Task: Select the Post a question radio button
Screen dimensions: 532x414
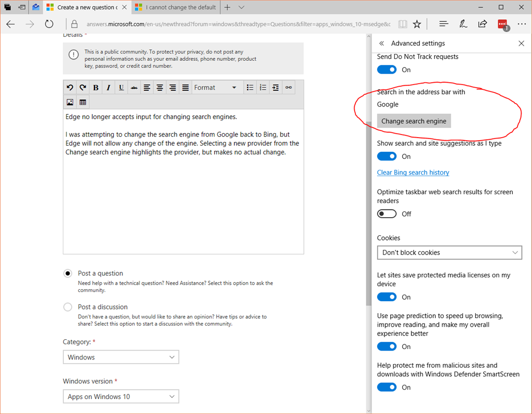Action: point(68,274)
